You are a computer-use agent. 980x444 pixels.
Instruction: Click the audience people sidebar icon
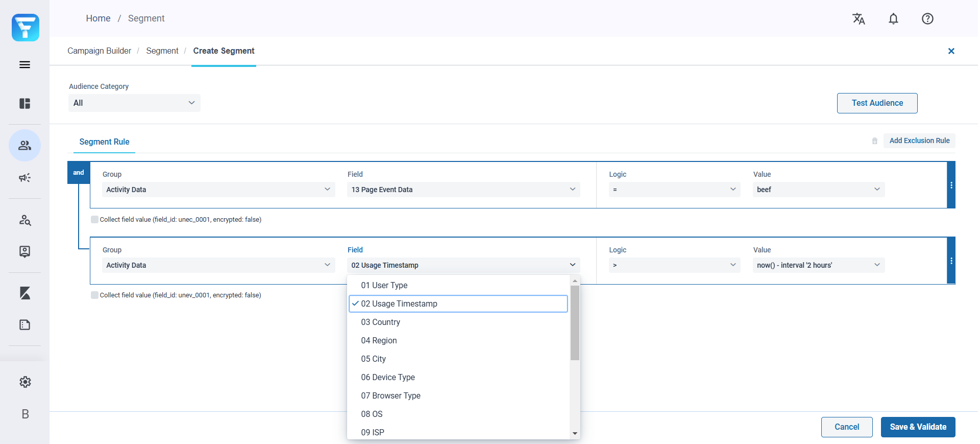(24, 146)
